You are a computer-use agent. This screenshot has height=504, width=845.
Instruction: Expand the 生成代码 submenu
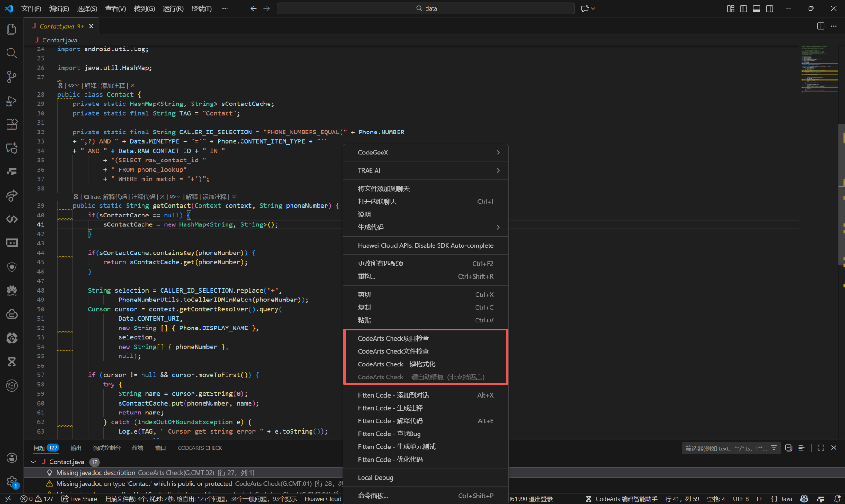(x=426, y=227)
